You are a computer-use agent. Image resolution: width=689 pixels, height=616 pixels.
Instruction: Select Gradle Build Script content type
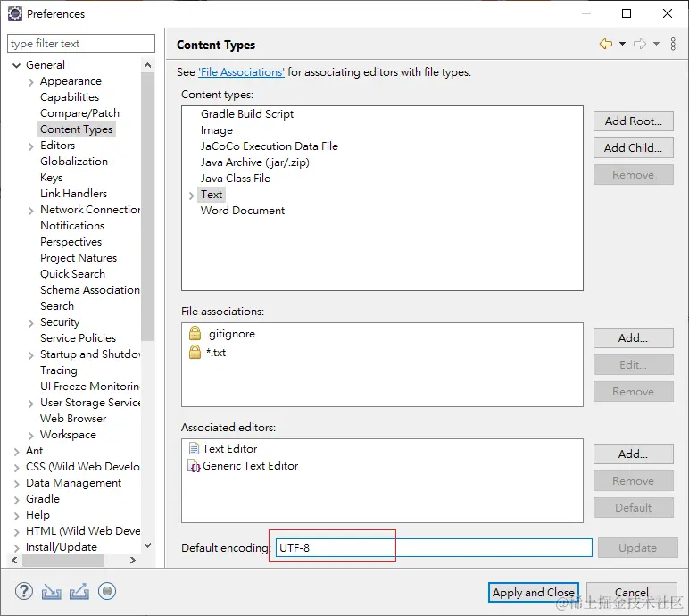(247, 114)
